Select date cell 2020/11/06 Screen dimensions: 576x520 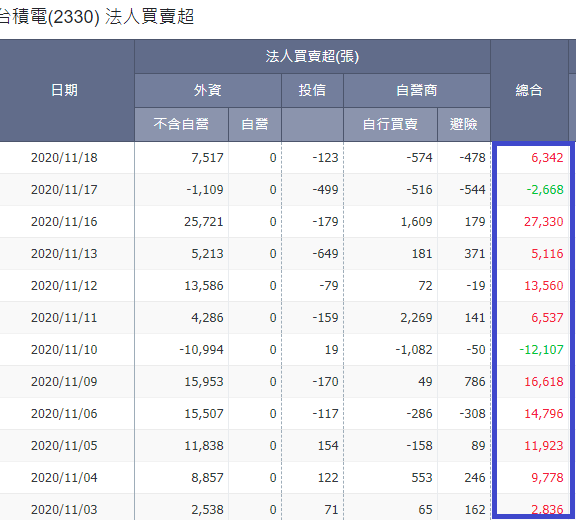tap(64, 414)
